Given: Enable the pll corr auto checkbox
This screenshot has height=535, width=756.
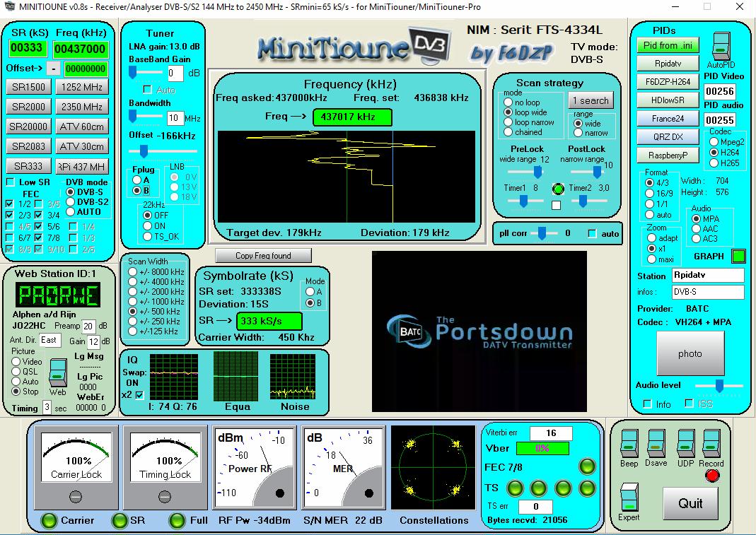Looking at the screenshot, I should (x=592, y=234).
